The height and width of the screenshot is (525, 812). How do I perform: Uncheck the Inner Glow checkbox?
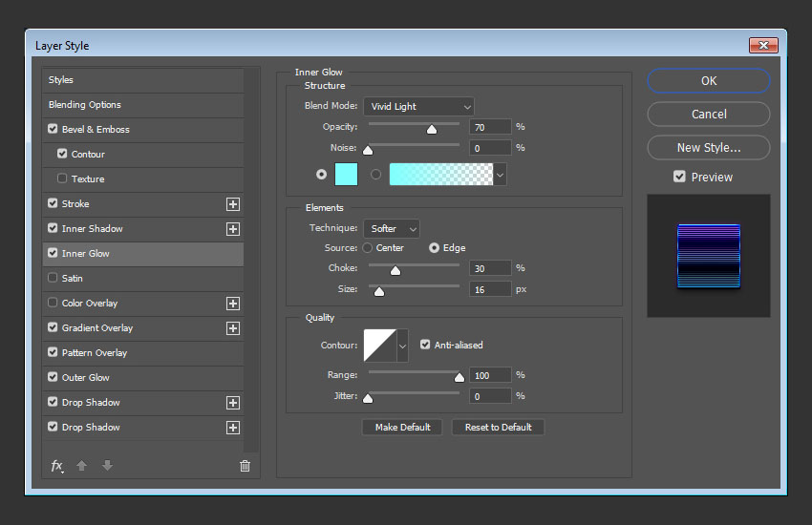point(53,253)
